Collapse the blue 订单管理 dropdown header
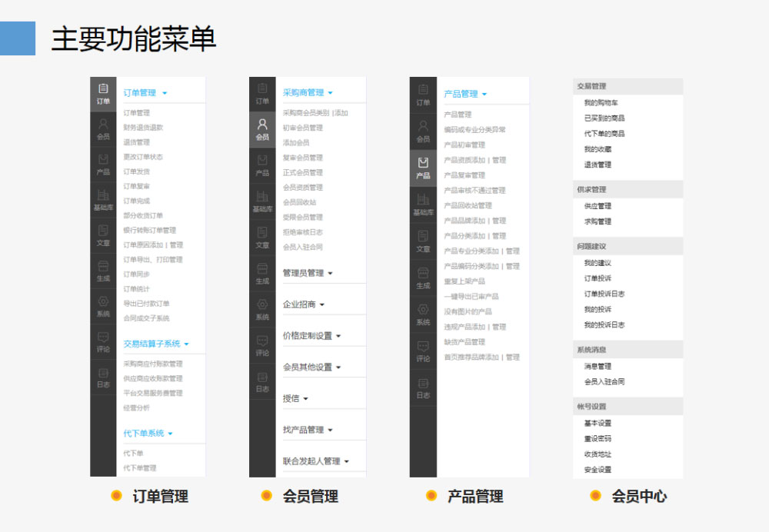769x532 pixels. [145, 93]
